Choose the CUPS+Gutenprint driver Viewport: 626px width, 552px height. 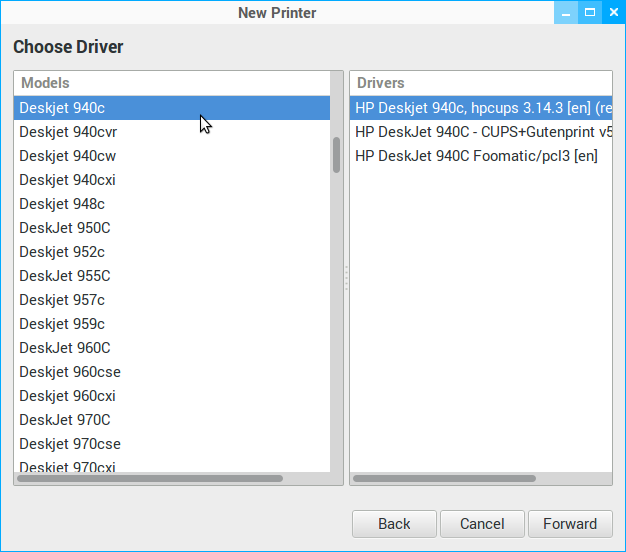click(x=482, y=132)
